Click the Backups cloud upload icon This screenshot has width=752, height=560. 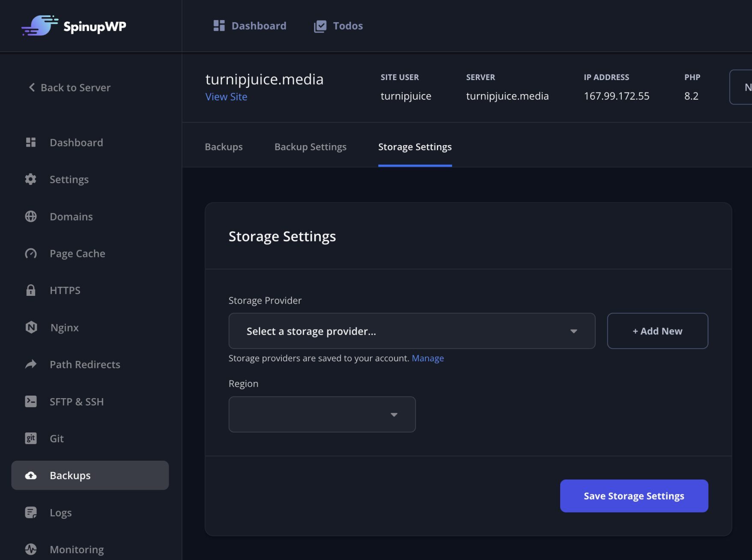[x=31, y=475]
